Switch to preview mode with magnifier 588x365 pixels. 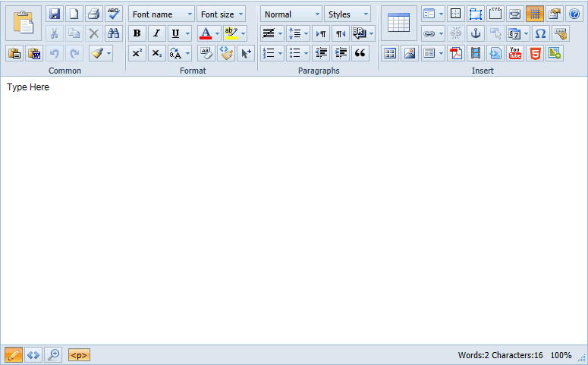(x=53, y=354)
